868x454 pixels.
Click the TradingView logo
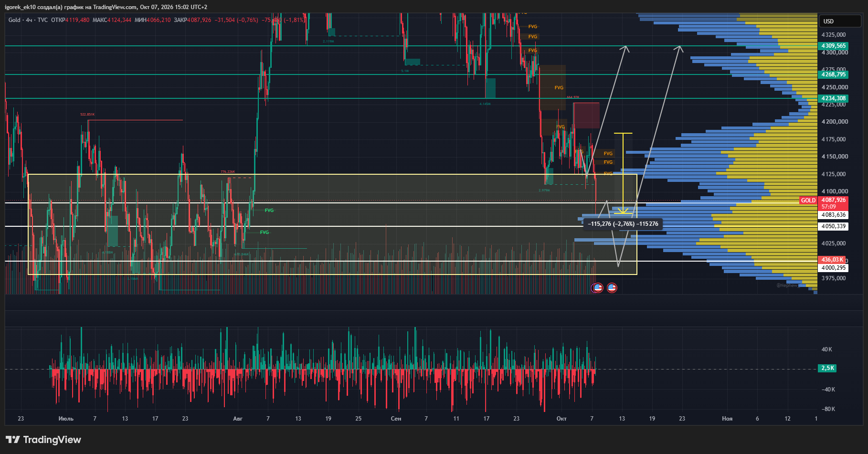[43, 440]
